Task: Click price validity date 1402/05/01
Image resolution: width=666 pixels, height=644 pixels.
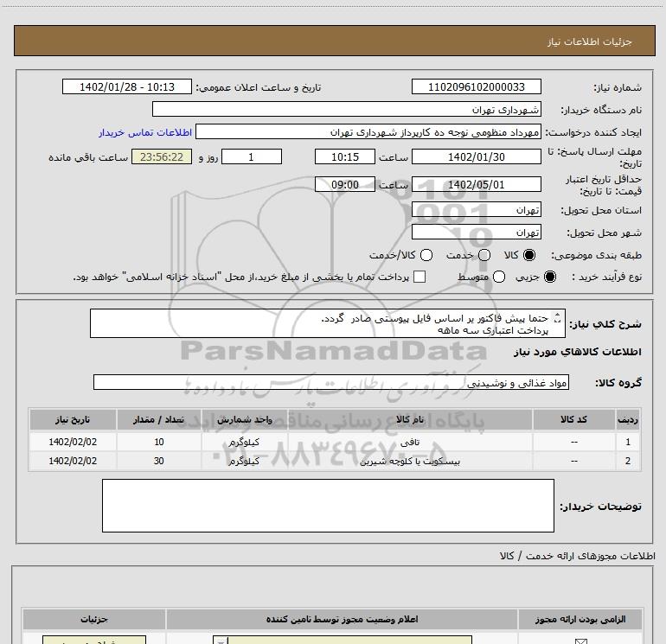Action: pyautogui.click(x=476, y=184)
